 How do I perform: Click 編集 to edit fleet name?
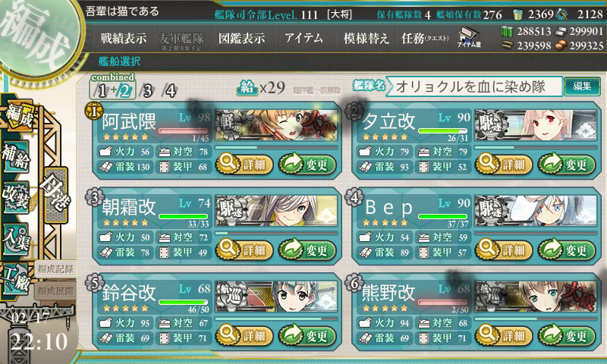click(x=582, y=86)
